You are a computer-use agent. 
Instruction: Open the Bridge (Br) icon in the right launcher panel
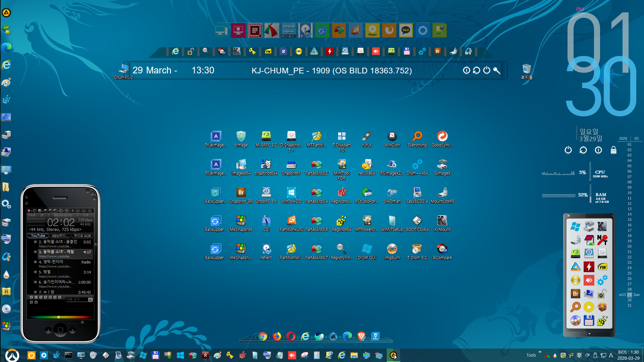pyautogui.click(x=576, y=294)
